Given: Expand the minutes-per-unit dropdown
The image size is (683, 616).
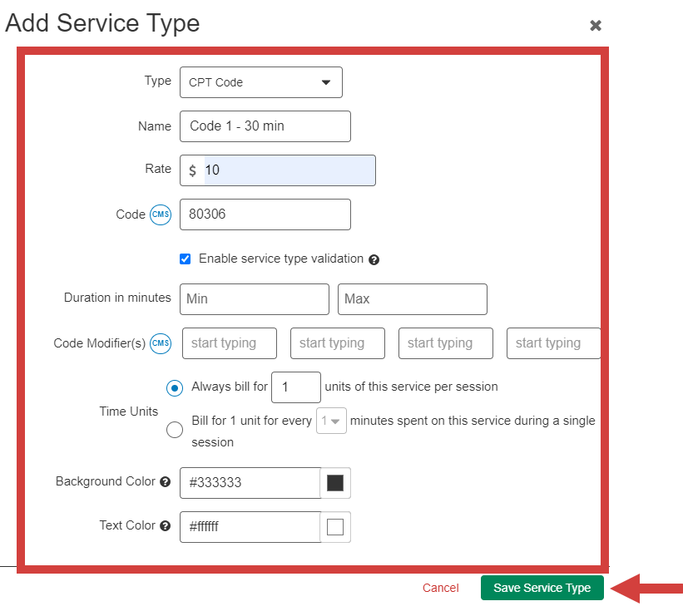Looking at the screenshot, I should pyautogui.click(x=332, y=421).
